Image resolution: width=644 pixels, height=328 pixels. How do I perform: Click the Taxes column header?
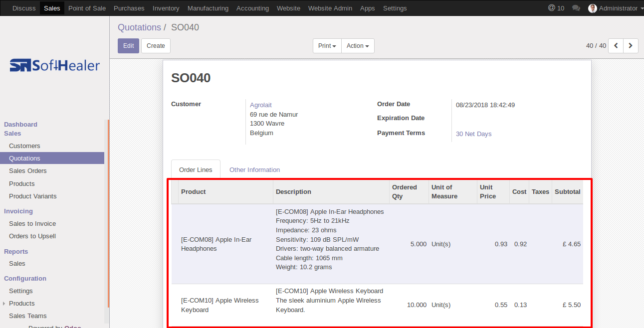540,192
